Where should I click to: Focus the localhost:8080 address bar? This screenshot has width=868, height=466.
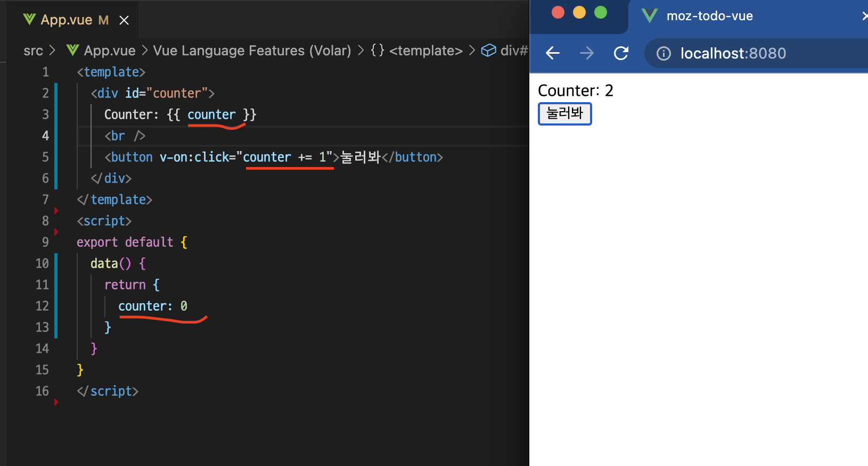[756, 53]
